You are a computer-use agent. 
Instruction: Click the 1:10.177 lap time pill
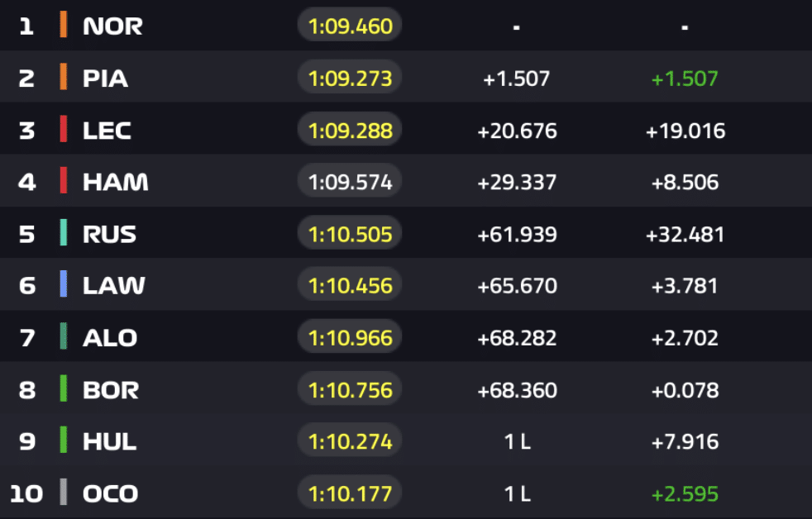click(350, 493)
